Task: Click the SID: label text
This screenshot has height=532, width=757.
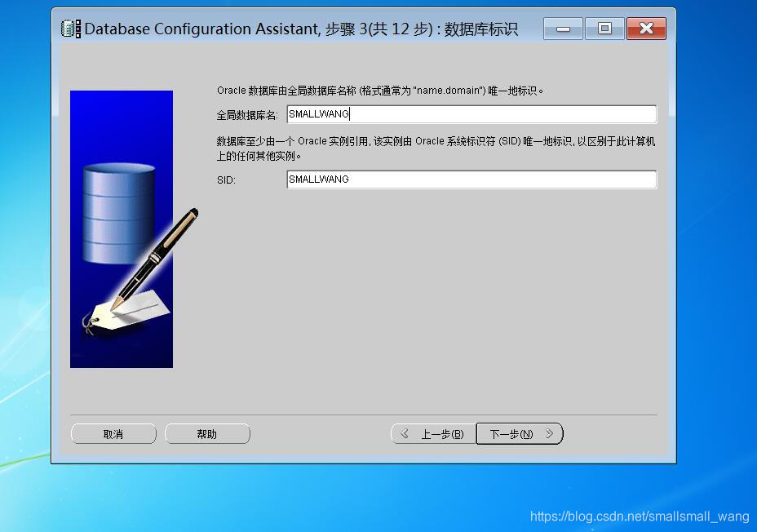Action: 226,180
